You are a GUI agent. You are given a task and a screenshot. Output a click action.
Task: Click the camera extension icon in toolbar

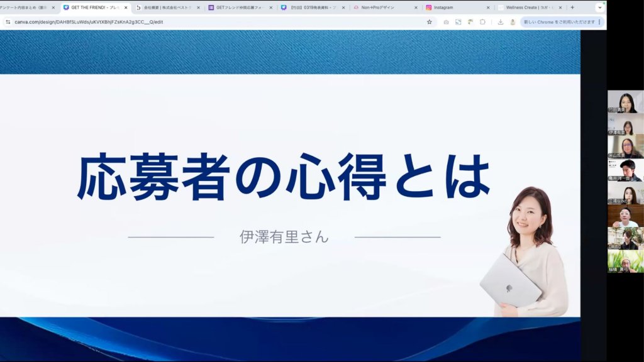(x=446, y=21)
